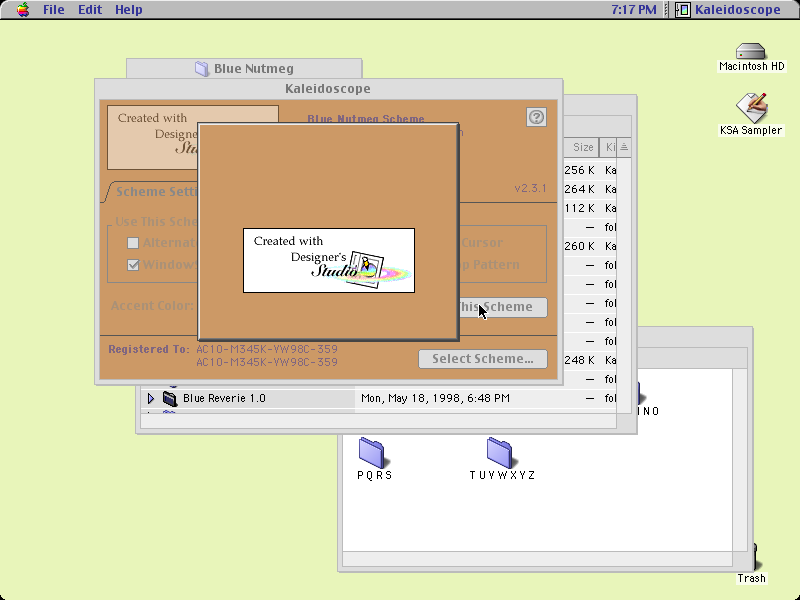Viewport: 800px width, 600px height.
Task: Click the date Mon, May 18, 1998 cell
Action: [x=435, y=398]
